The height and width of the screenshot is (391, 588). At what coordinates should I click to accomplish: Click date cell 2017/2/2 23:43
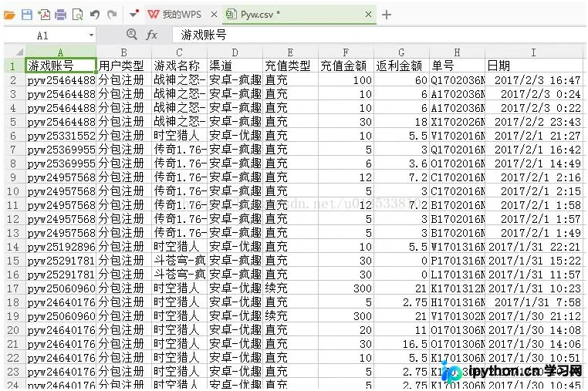tap(534, 122)
